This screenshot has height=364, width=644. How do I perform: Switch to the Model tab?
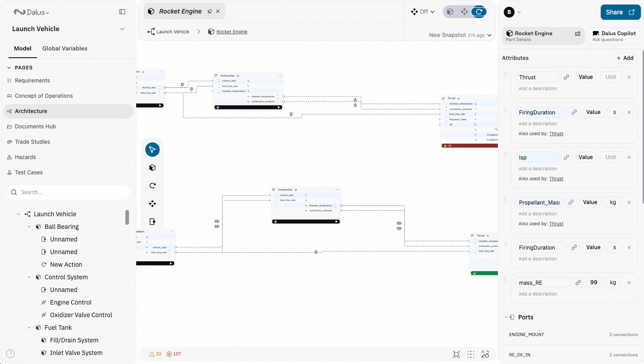pyautogui.click(x=23, y=49)
